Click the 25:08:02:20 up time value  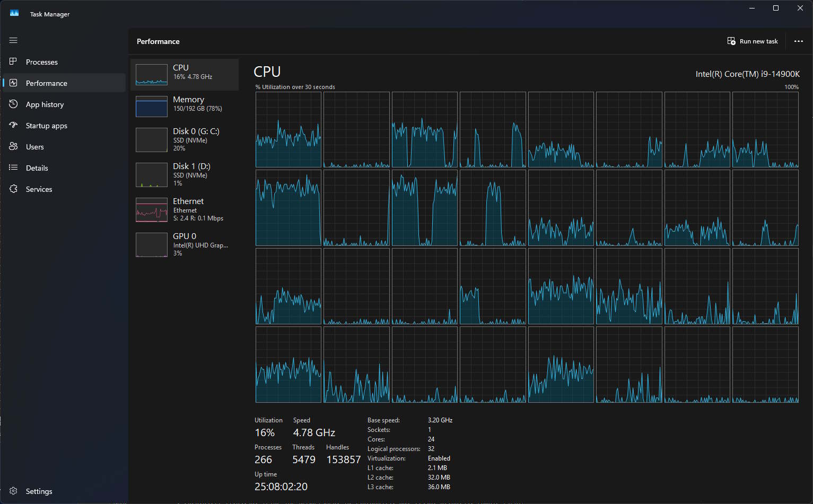[281, 487]
